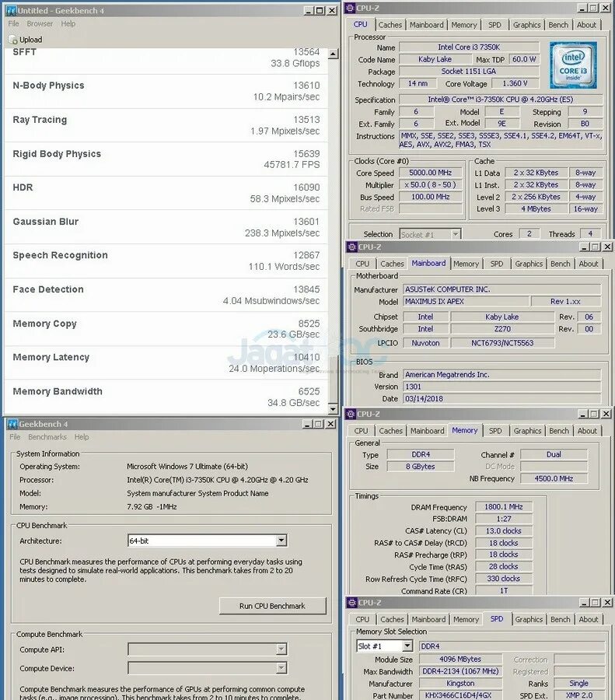Select active Mainboard tab in CPU-Z Motherboard window
This screenshot has width=615, height=700.
pyautogui.click(x=428, y=264)
